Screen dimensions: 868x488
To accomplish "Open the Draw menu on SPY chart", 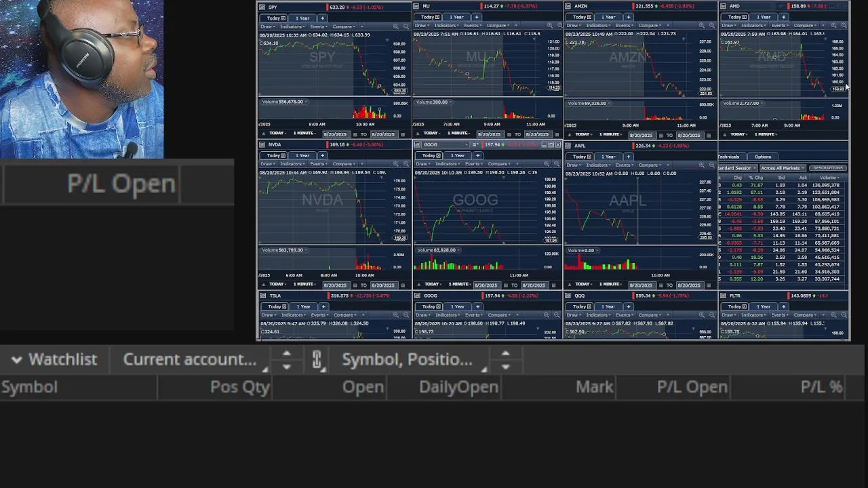I will tap(269, 26).
